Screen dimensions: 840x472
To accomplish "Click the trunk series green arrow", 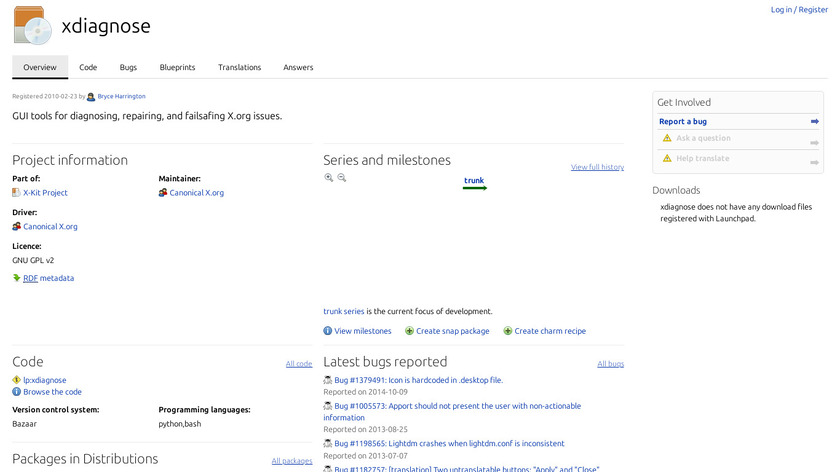I will [x=475, y=188].
